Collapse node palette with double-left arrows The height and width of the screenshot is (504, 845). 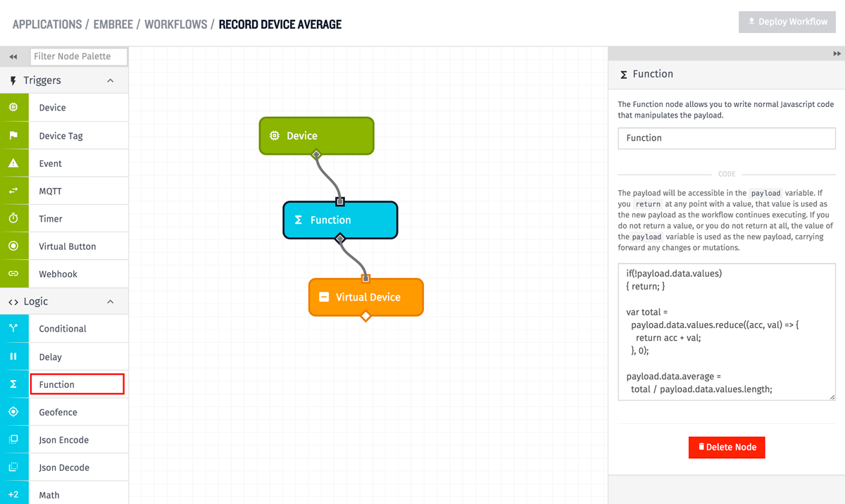(x=13, y=57)
